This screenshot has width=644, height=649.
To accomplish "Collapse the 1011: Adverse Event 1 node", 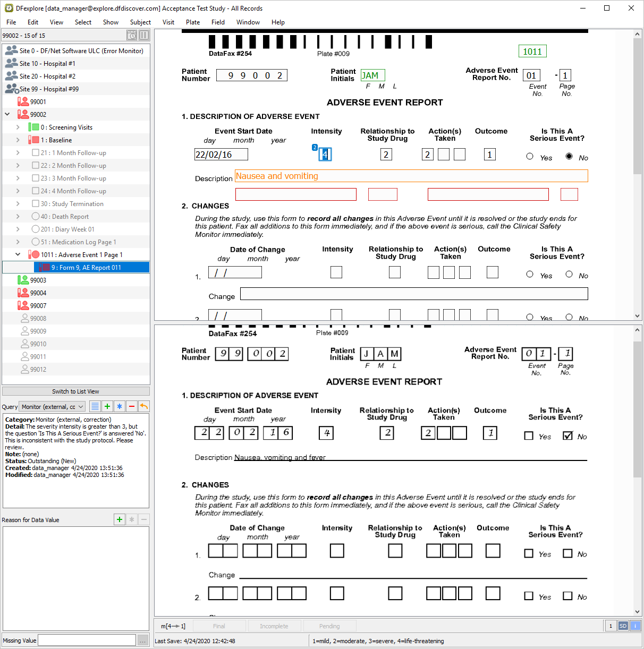I will (x=18, y=255).
